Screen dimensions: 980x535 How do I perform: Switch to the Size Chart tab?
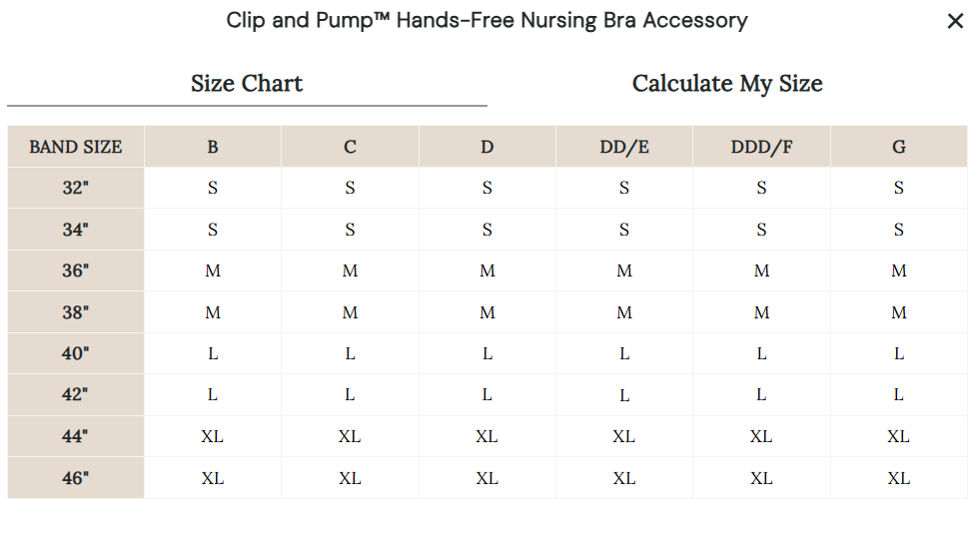point(247,84)
